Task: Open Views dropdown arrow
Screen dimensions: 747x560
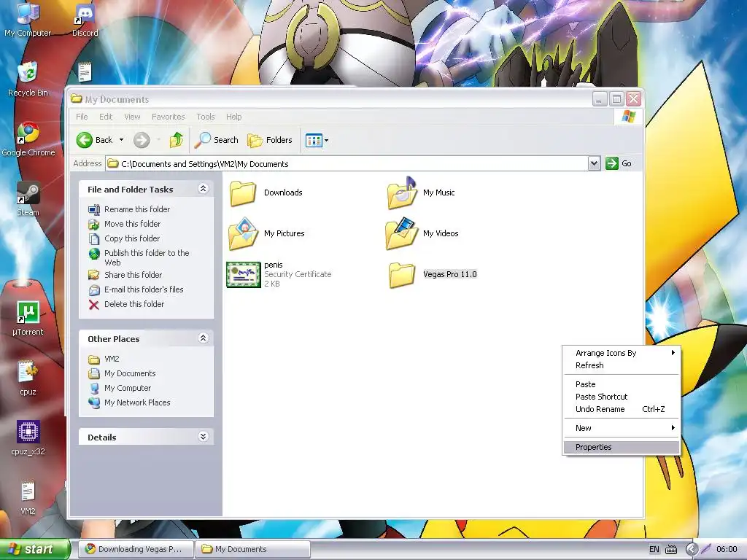Action: [326, 141]
